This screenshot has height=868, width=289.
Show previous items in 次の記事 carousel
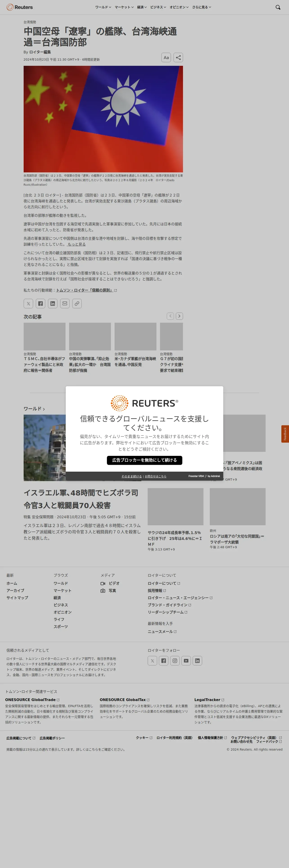170,316
